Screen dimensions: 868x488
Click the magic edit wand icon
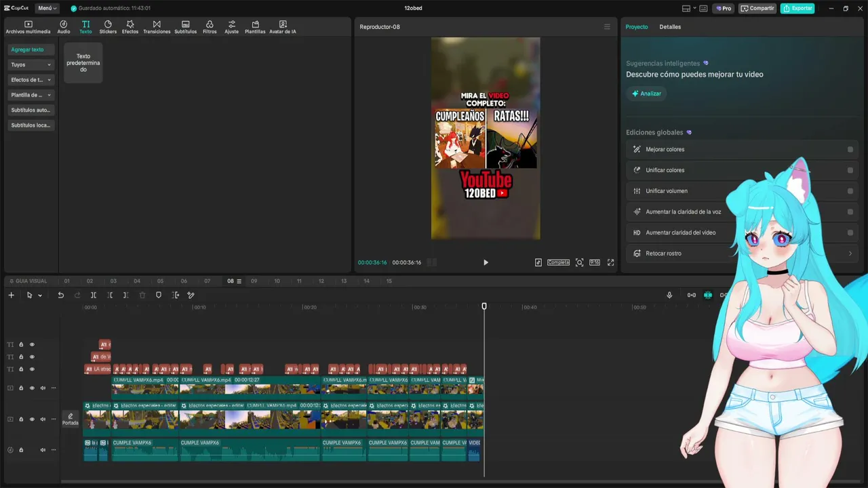tap(191, 295)
